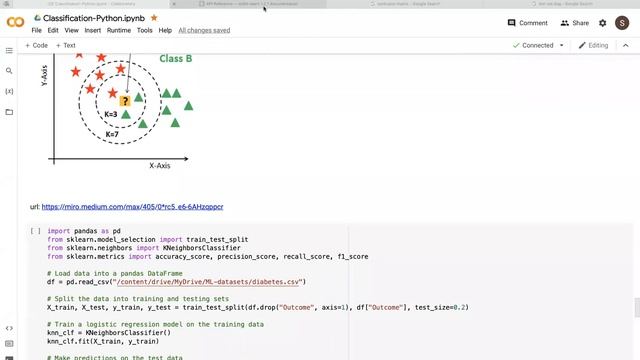The image size is (640, 360).
Task: Click the vertical scrollbar thumb
Action: point(637,307)
